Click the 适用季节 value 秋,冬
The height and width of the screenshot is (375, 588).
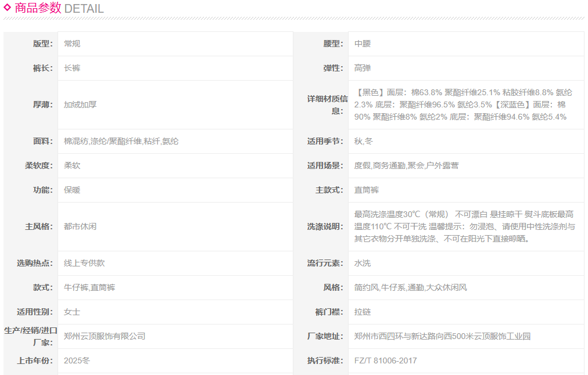(x=364, y=141)
